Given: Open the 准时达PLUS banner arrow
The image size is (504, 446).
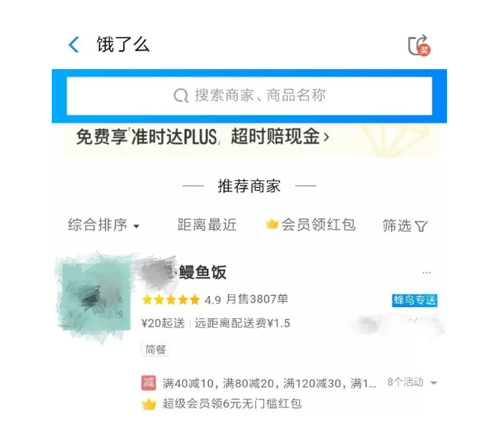Looking at the screenshot, I should [x=326, y=137].
